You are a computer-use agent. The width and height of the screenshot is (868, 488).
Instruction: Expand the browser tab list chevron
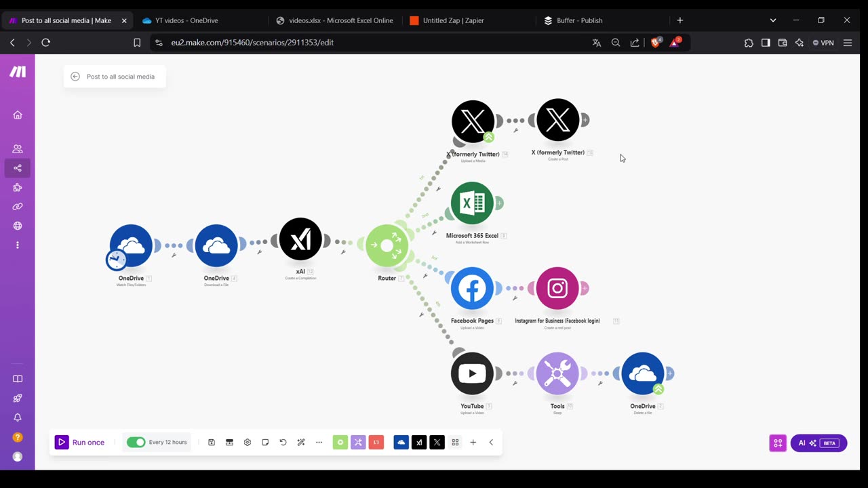pyautogui.click(x=773, y=20)
